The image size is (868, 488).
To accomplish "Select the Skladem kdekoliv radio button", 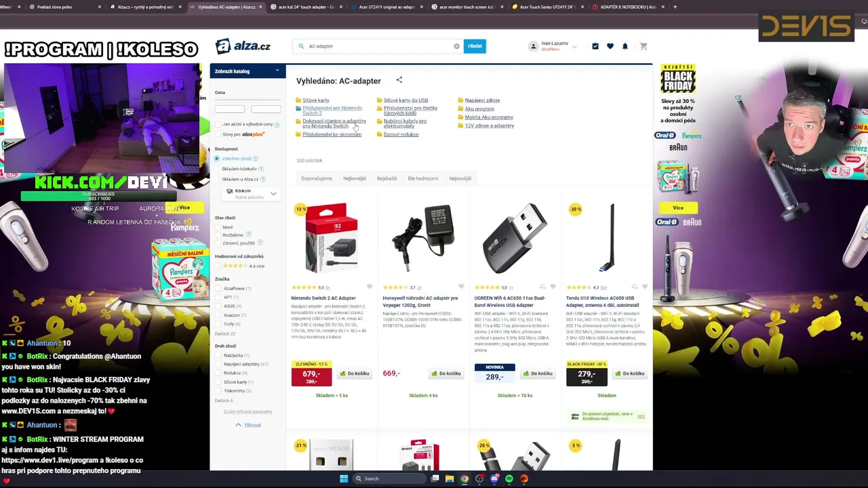I will coord(217,169).
